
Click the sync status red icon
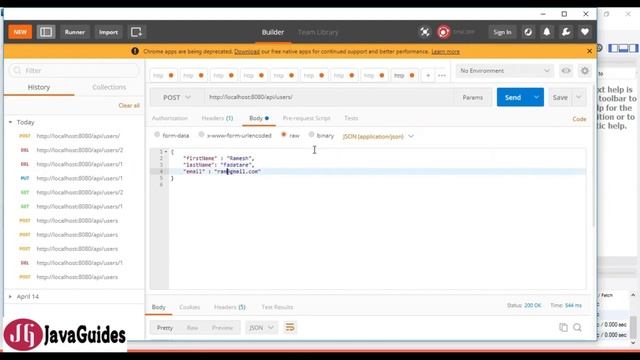point(443,32)
